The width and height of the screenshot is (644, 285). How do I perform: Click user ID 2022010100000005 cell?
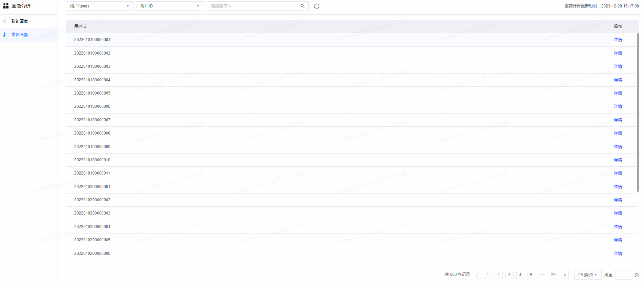click(x=92, y=93)
